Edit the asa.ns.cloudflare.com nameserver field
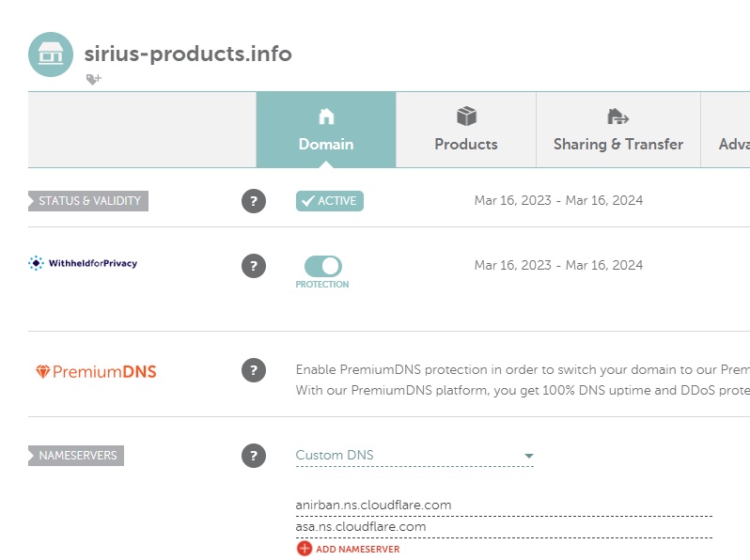The image size is (750, 560). click(504, 527)
